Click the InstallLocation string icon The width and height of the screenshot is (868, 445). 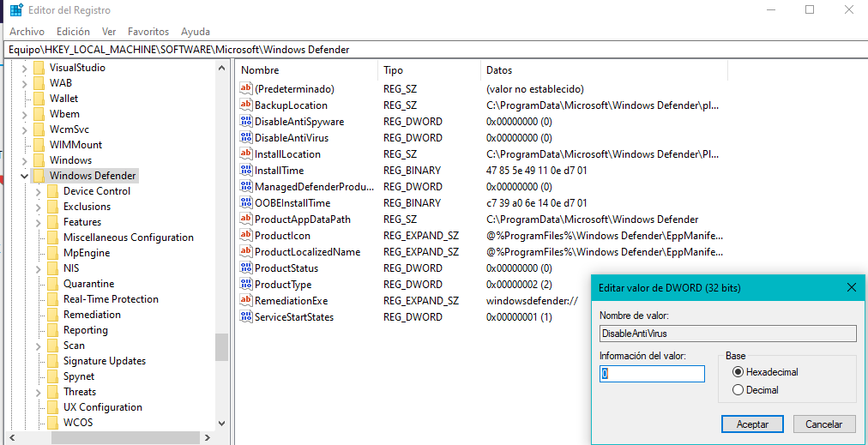pyautogui.click(x=246, y=153)
